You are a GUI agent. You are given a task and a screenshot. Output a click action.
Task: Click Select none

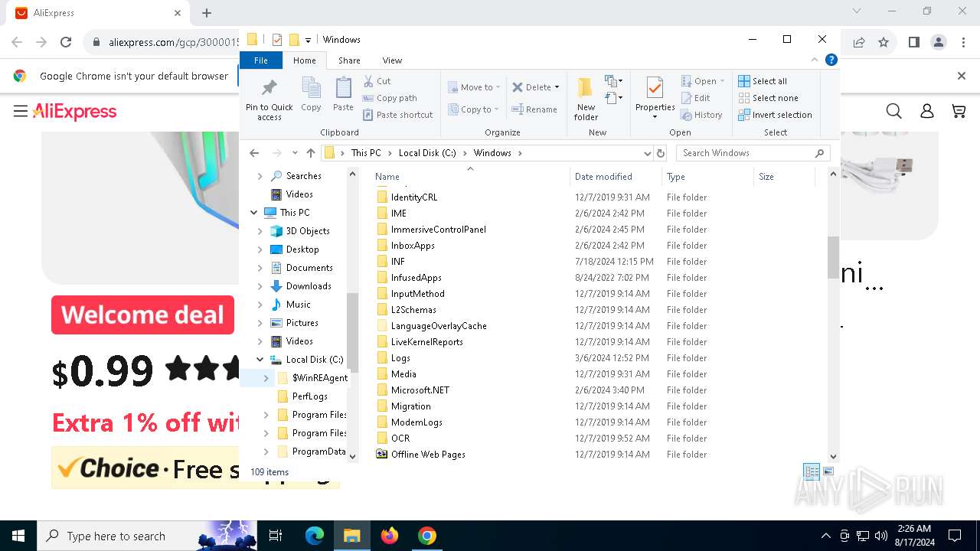click(768, 98)
